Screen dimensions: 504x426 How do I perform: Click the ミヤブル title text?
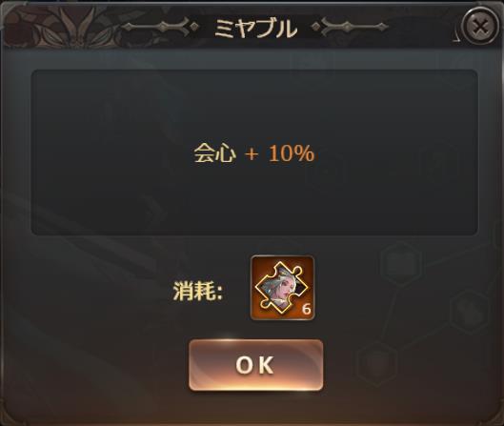pos(255,29)
